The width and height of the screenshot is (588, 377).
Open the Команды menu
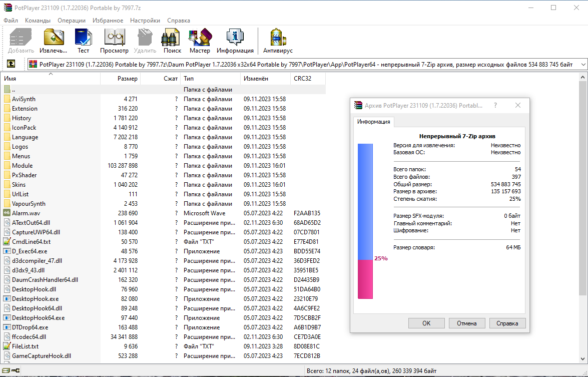pos(38,21)
